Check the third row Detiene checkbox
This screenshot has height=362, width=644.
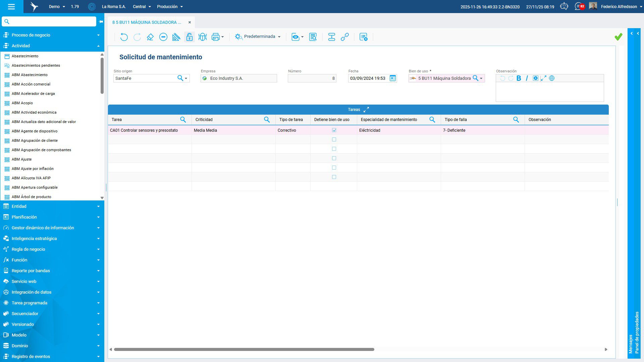click(x=334, y=149)
